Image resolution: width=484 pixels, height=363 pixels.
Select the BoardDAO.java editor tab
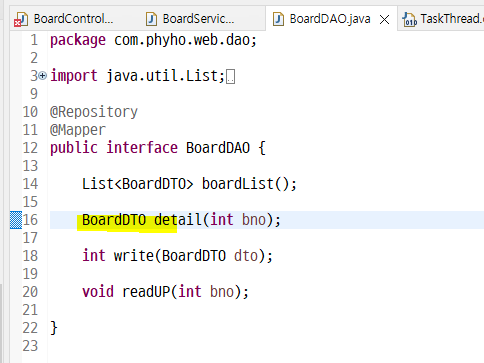tap(330, 19)
